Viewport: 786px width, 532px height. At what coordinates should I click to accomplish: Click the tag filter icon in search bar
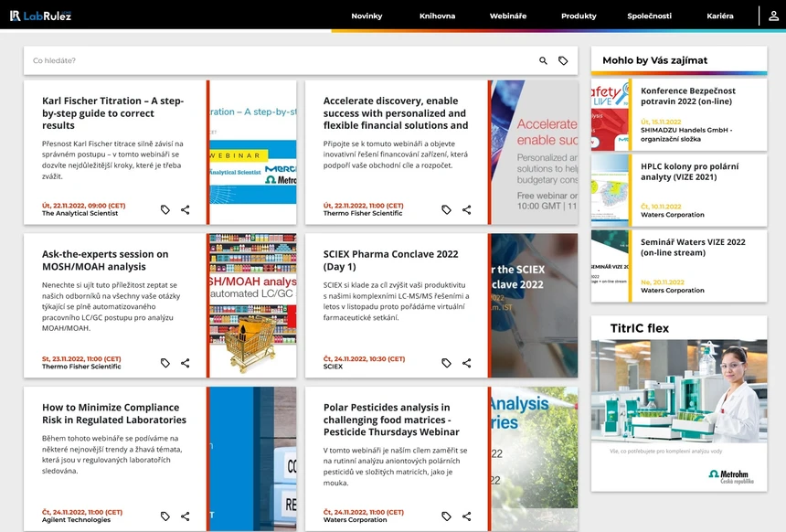563,60
